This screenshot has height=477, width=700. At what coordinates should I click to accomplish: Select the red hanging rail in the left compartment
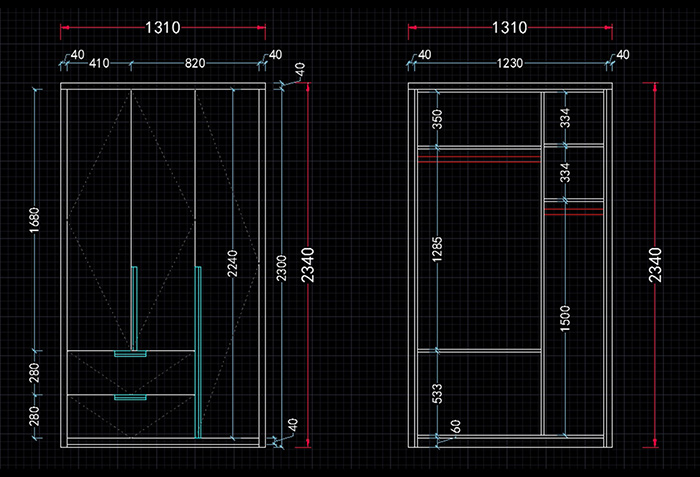[478, 157]
